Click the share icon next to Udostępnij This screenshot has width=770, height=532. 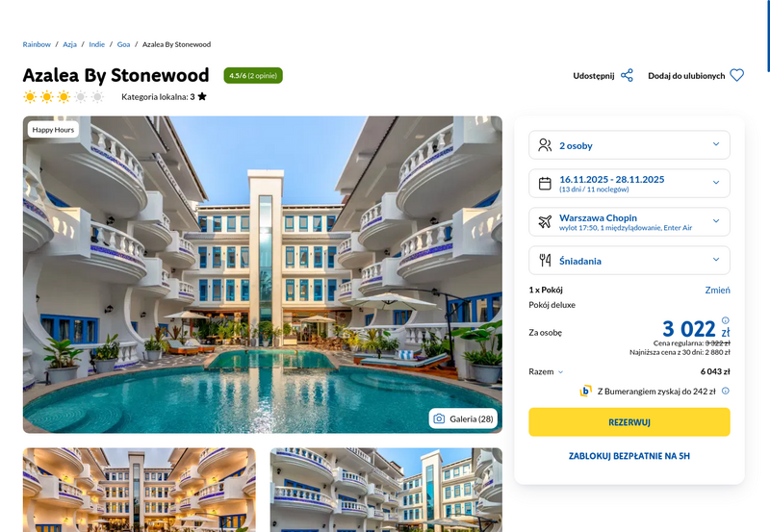[x=627, y=76]
